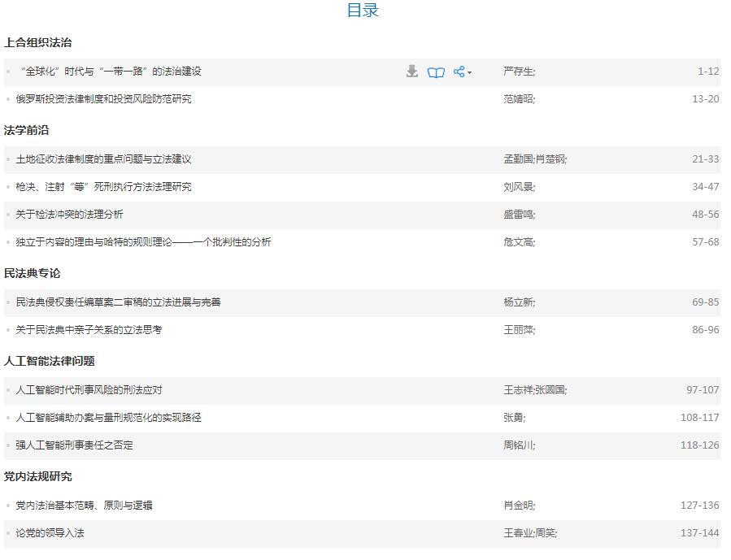Open article 关于检法冲突的法理分析

click(69, 215)
